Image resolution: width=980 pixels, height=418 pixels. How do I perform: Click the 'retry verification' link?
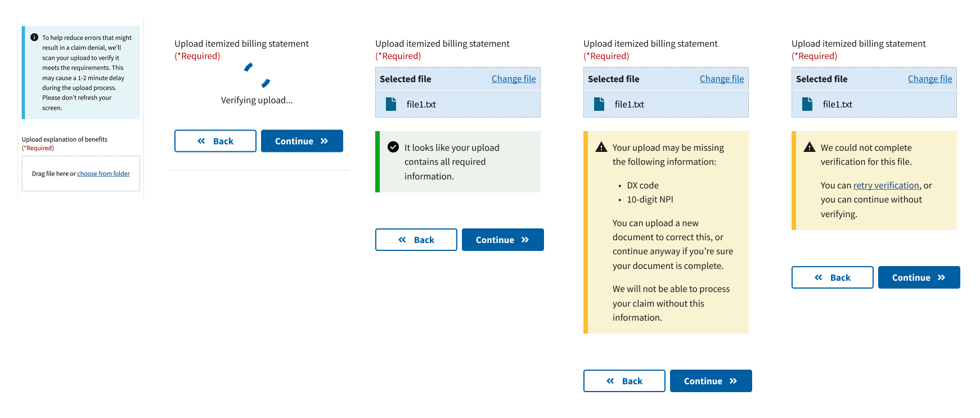pos(885,185)
